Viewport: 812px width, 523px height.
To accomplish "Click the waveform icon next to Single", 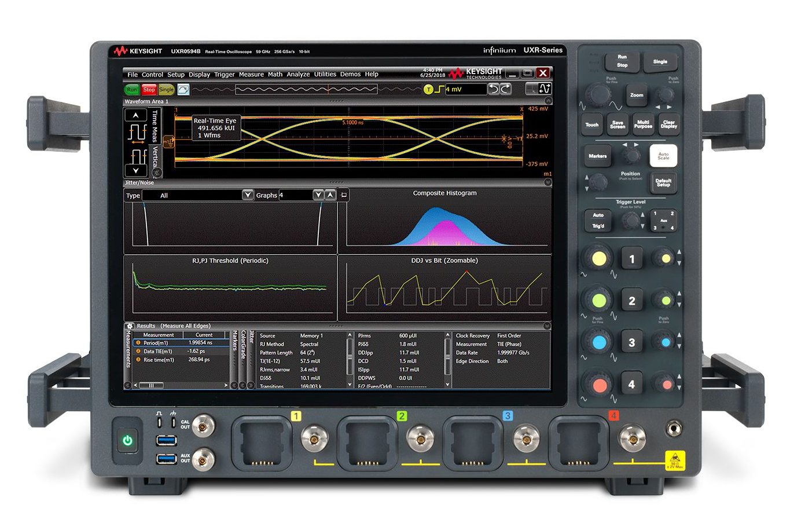I will pos(183,90).
